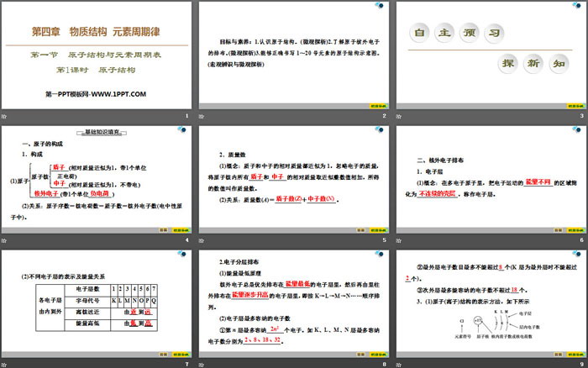
Task: Click the blue globe icon on slide 5
Action: click(376, 129)
